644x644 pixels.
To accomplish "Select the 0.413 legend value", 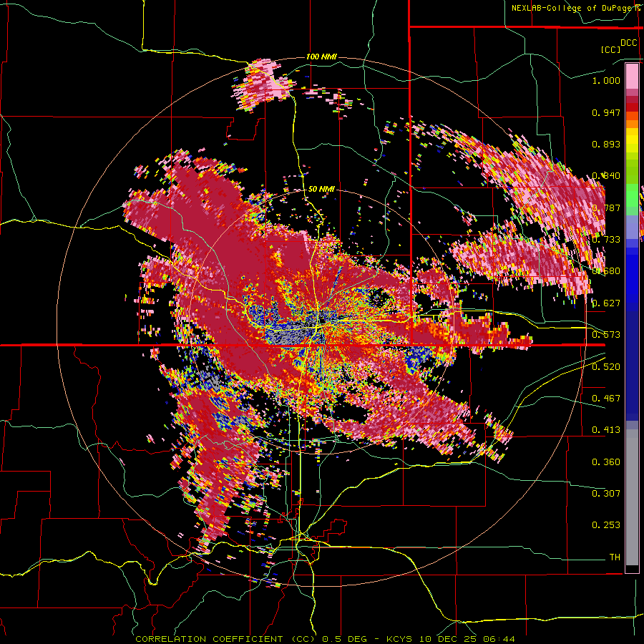I will [x=606, y=430].
